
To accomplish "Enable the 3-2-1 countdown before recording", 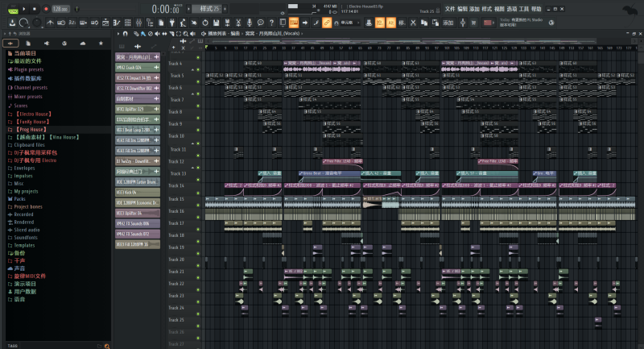I will point(72,23).
